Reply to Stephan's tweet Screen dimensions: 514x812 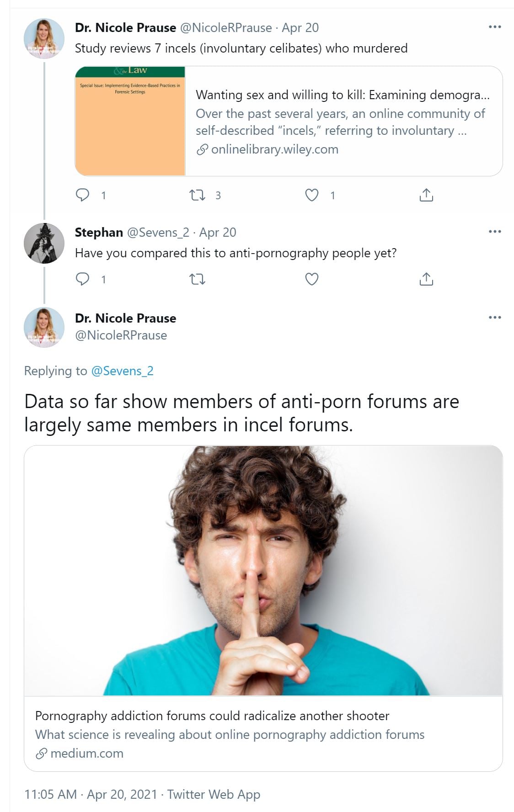82,279
